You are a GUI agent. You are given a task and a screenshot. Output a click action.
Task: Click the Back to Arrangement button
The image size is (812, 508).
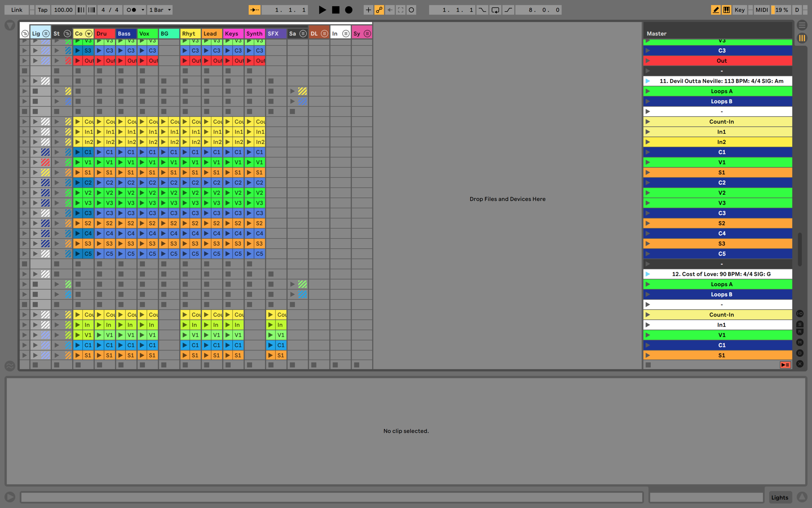[785, 365]
